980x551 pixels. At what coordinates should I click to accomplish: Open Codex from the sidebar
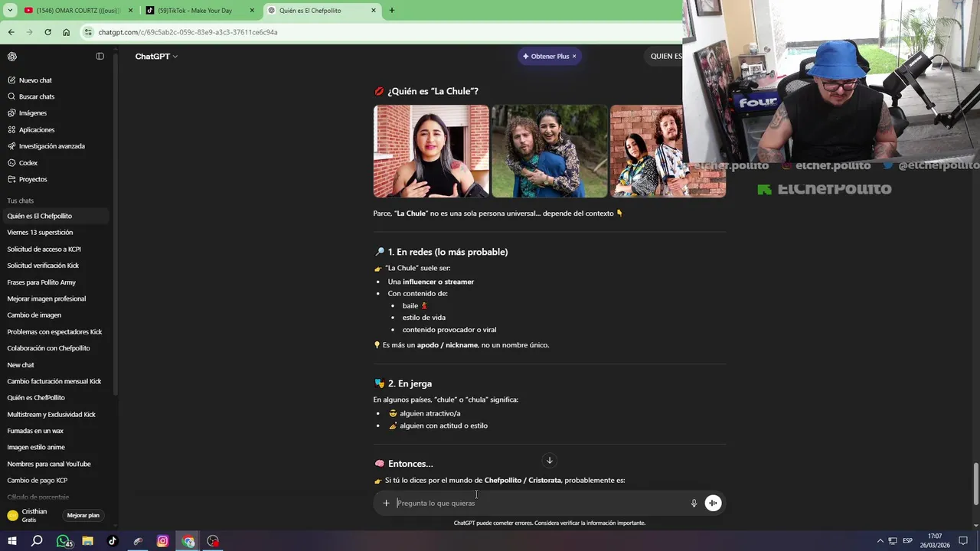click(x=28, y=163)
